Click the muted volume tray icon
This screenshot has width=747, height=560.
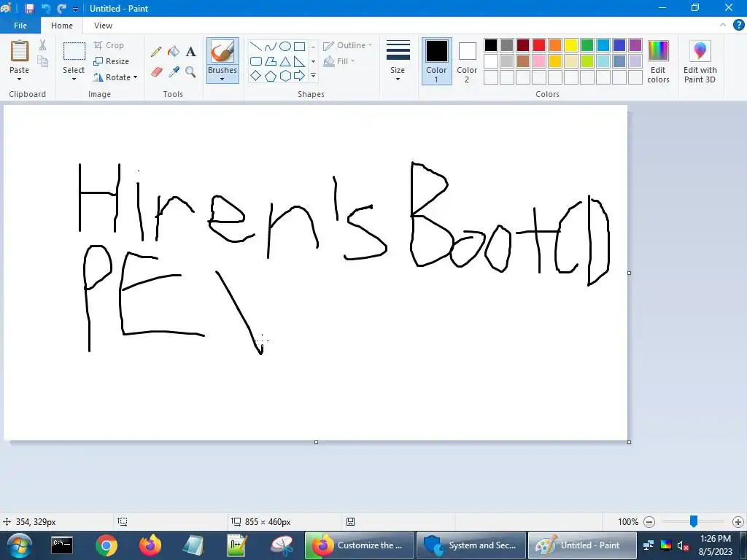(683, 545)
